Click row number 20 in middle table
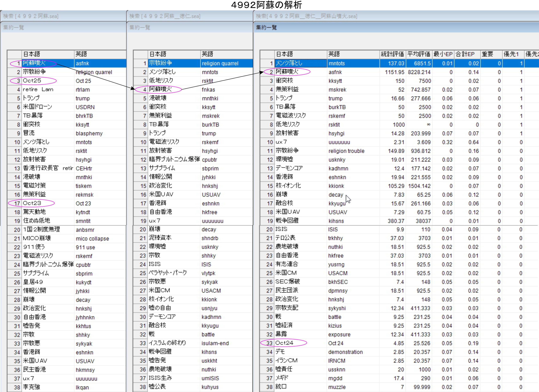Image resolution: width=539 pixels, height=392 pixels. (x=143, y=229)
